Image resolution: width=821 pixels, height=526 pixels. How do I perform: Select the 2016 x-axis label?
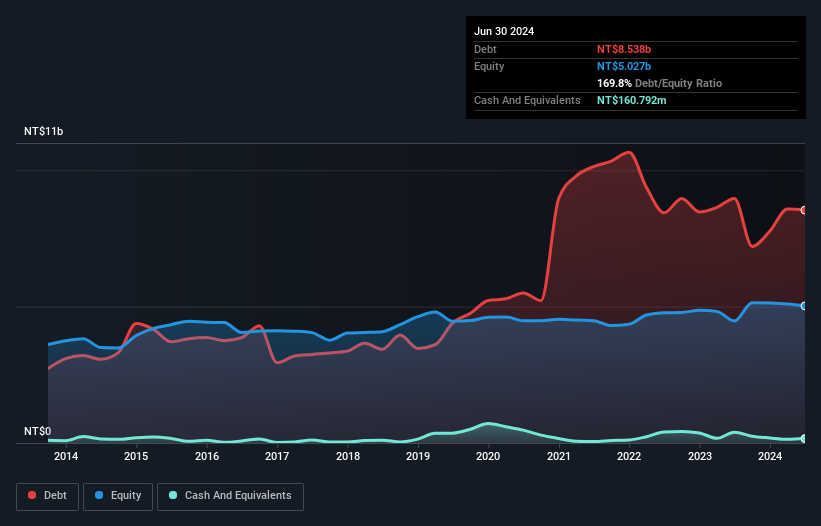click(207, 456)
